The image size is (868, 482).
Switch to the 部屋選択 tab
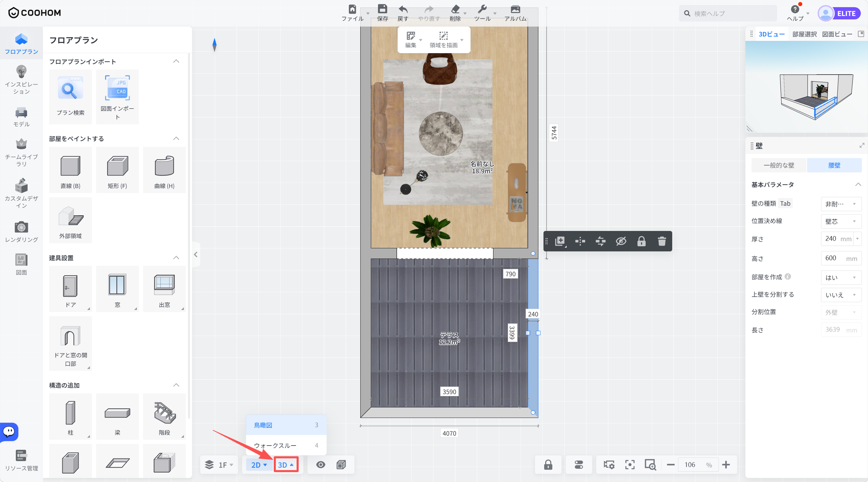tap(804, 34)
